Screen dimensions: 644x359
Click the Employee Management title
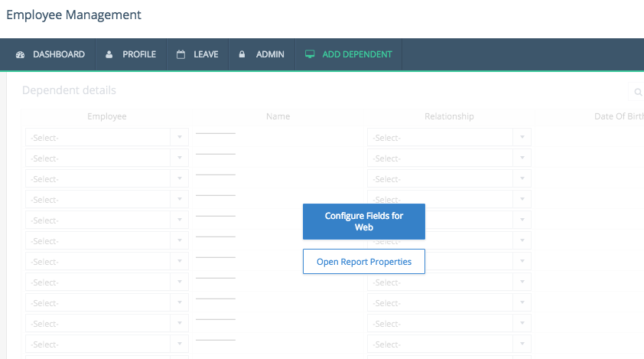[x=73, y=15]
